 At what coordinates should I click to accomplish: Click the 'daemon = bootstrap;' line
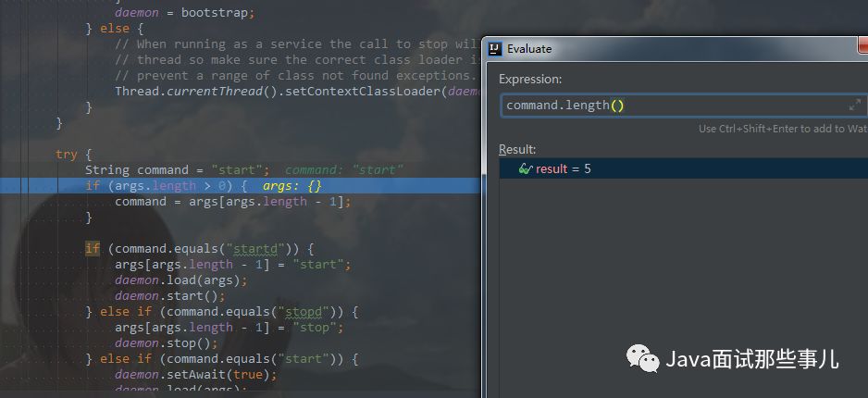point(185,13)
